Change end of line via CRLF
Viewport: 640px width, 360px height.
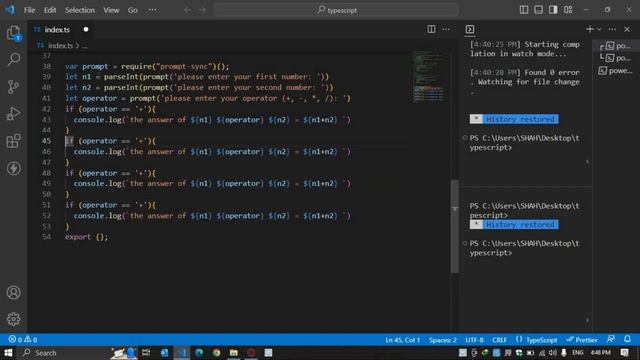[x=499, y=340]
